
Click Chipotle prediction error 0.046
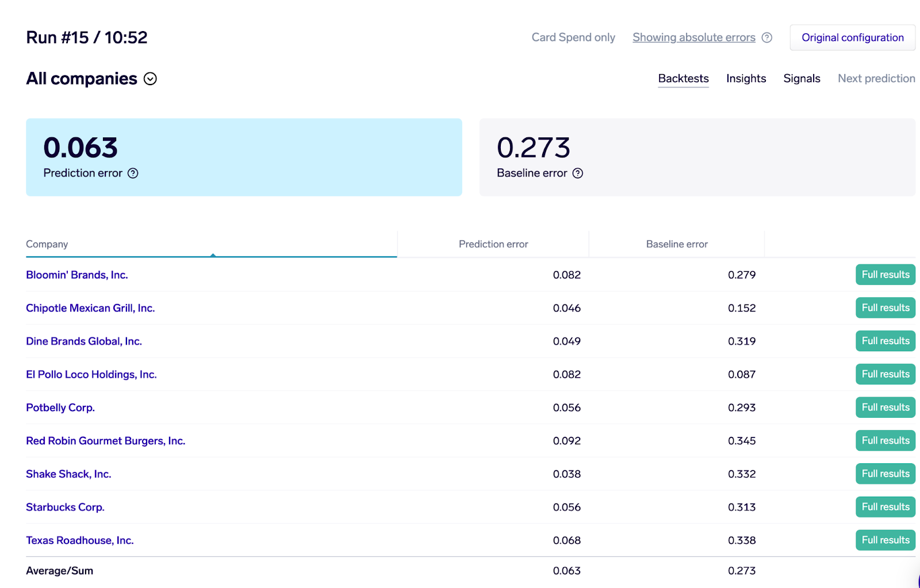[x=567, y=308]
